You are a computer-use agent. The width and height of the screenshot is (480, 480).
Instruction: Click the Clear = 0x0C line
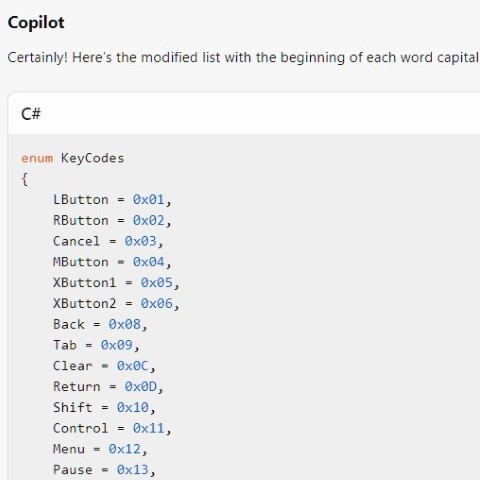(104, 366)
